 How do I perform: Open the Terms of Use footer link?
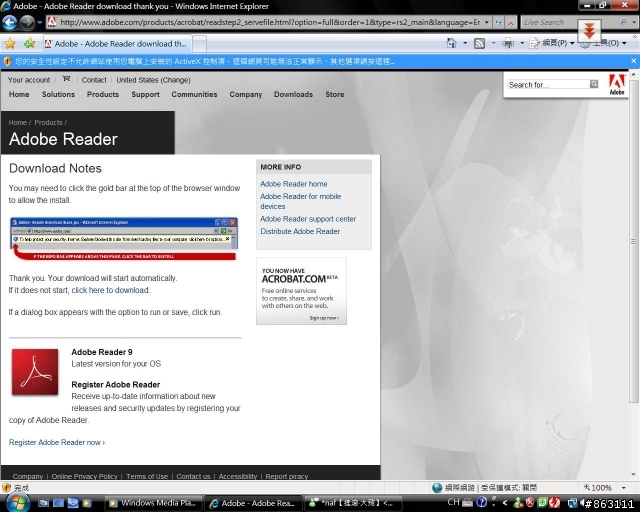pos(147,476)
